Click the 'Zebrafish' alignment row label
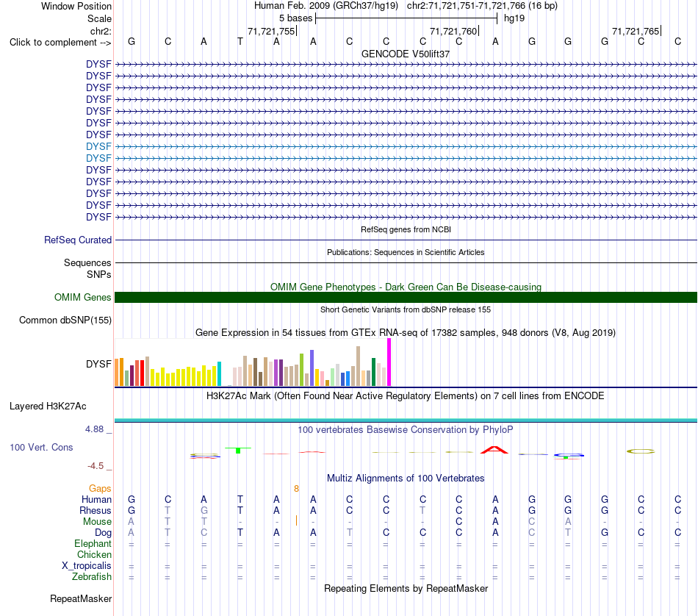The height and width of the screenshot is (616, 698). coord(92,577)
